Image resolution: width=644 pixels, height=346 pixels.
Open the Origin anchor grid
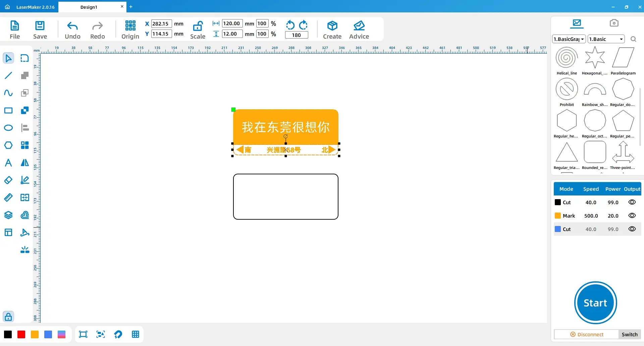130,25
